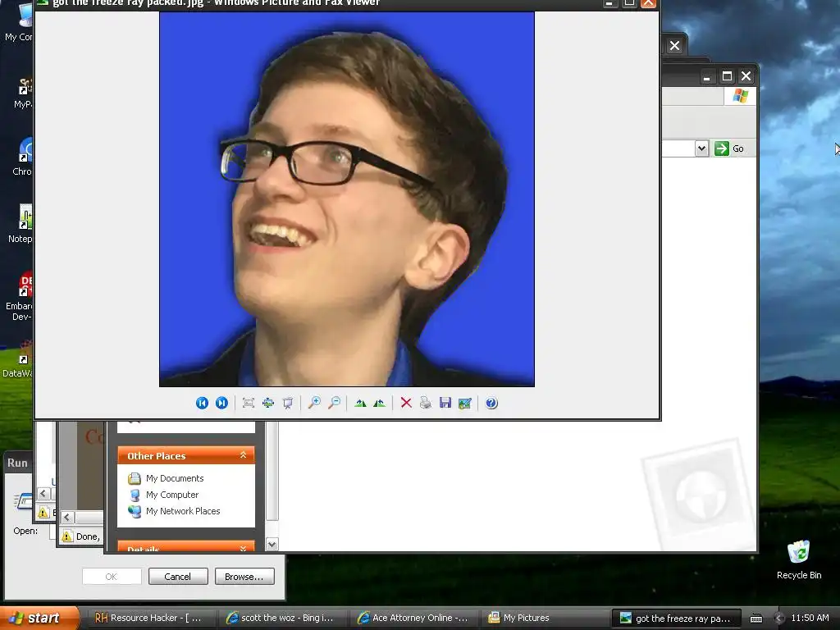Viewport: 840px width, 630px height.
Task: Click the Go button in My Pictures
Action: 730,148
